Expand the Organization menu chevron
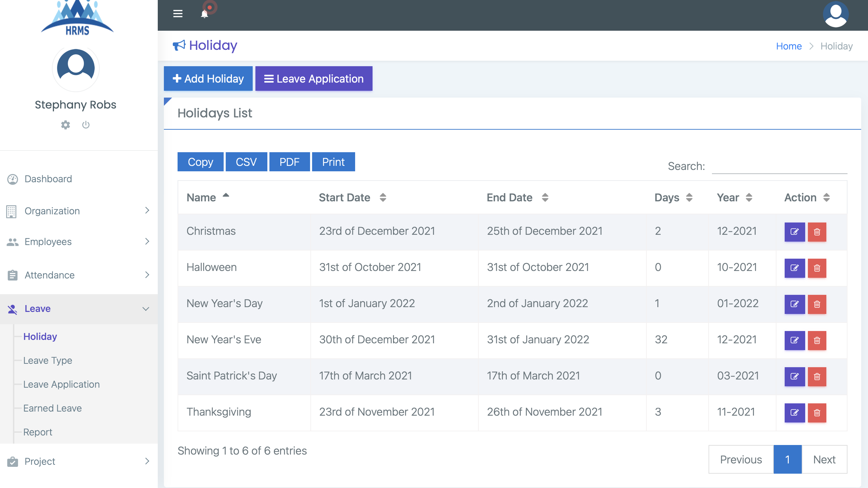This screenshot has height=488, width=868. [147, 211]
